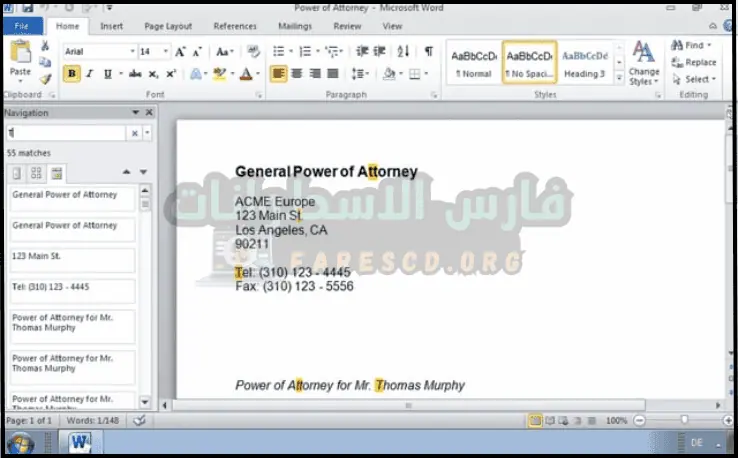738x458 pixels.
Task: Click inside the Navigation search field
Action: coord(66,133)
